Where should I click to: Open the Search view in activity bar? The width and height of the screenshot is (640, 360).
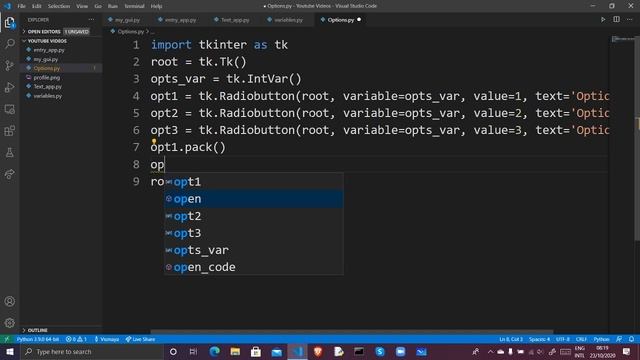(9, 43)
